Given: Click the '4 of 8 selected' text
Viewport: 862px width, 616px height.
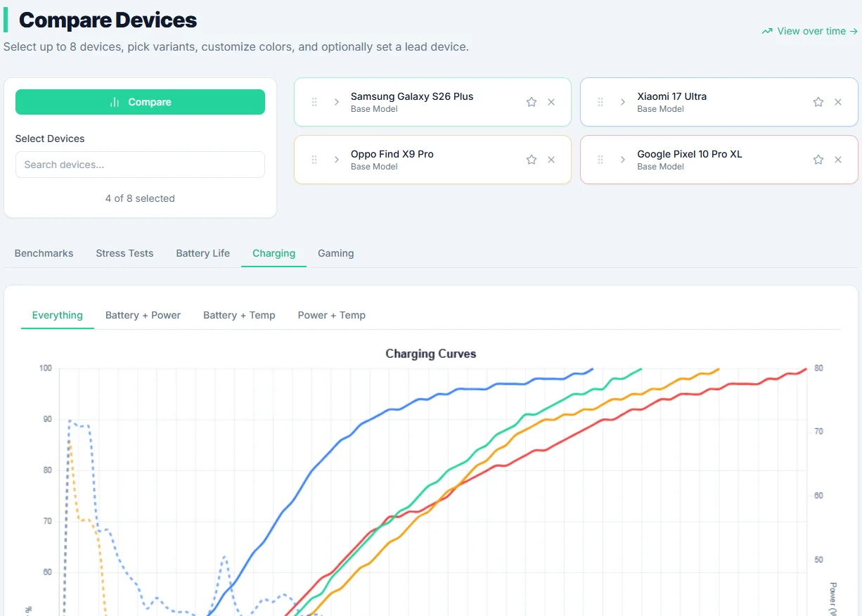Looking at the screenshot, I should [x=140, y=198].
